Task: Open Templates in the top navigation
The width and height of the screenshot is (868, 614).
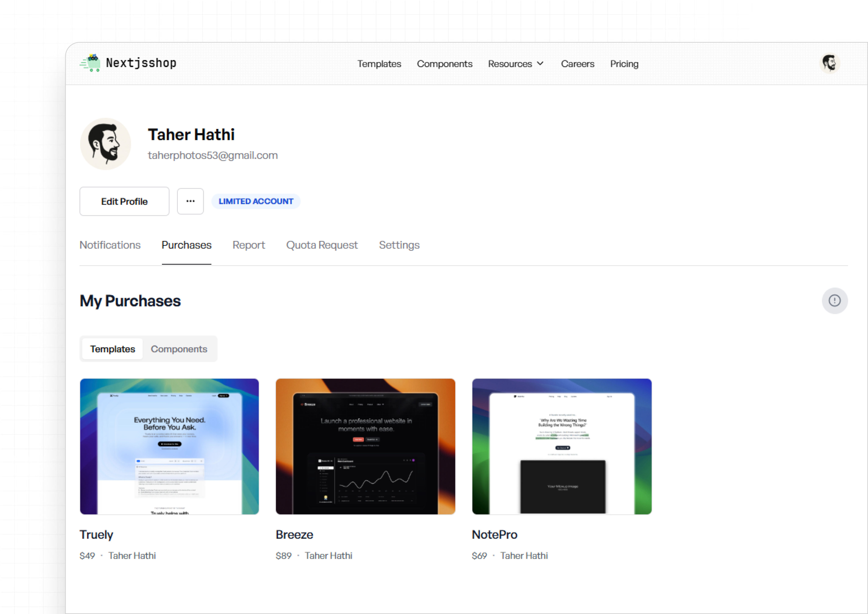Action: (x=379, y=64)
